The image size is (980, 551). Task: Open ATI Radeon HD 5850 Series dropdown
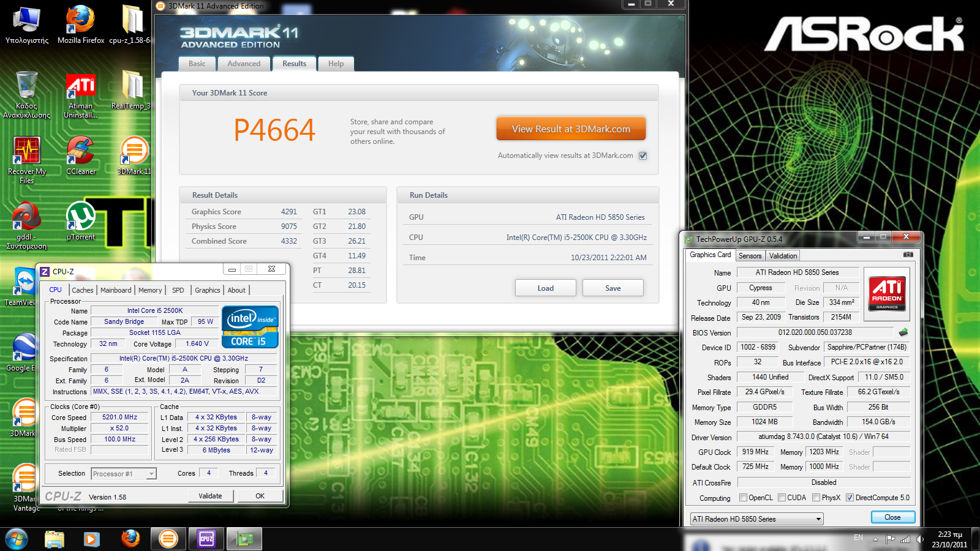pyautogui.click(x=756, y=519)
